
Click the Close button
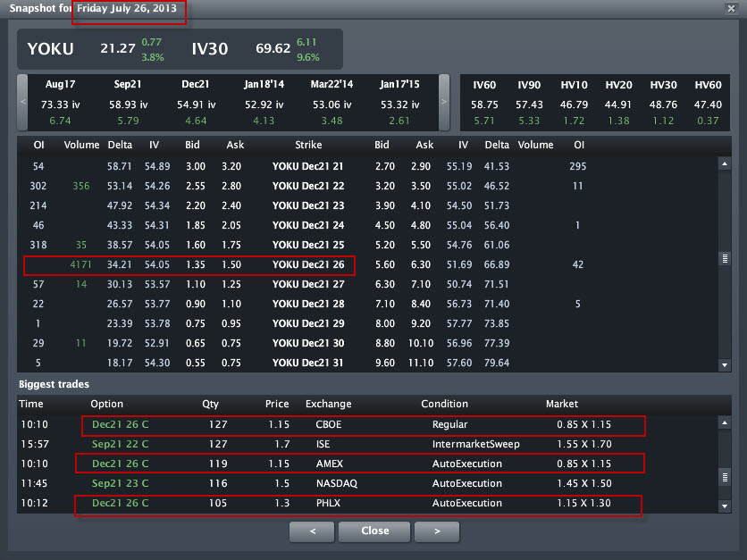374,531
